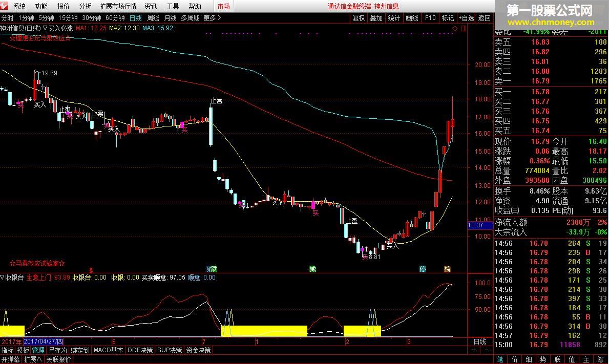Click the 减 marker below the chart
The height and width of the screenshot is (364, 609).
(312, 269)
